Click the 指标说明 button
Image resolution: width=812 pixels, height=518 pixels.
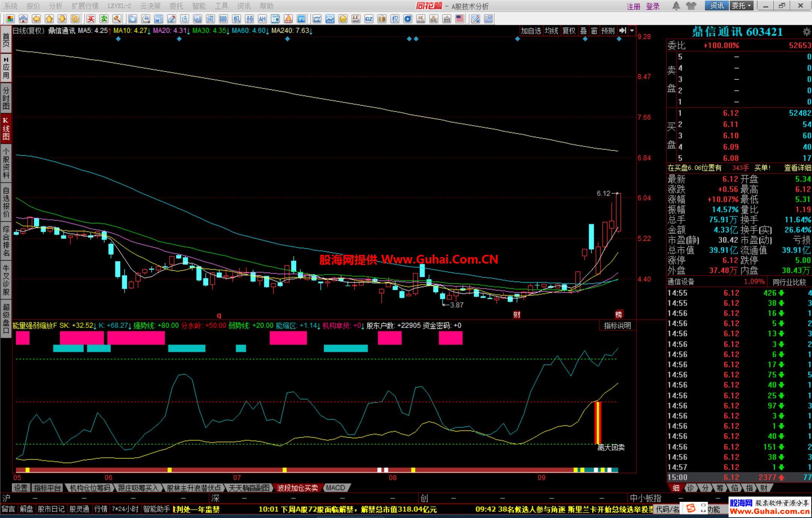tap(617, 326)
